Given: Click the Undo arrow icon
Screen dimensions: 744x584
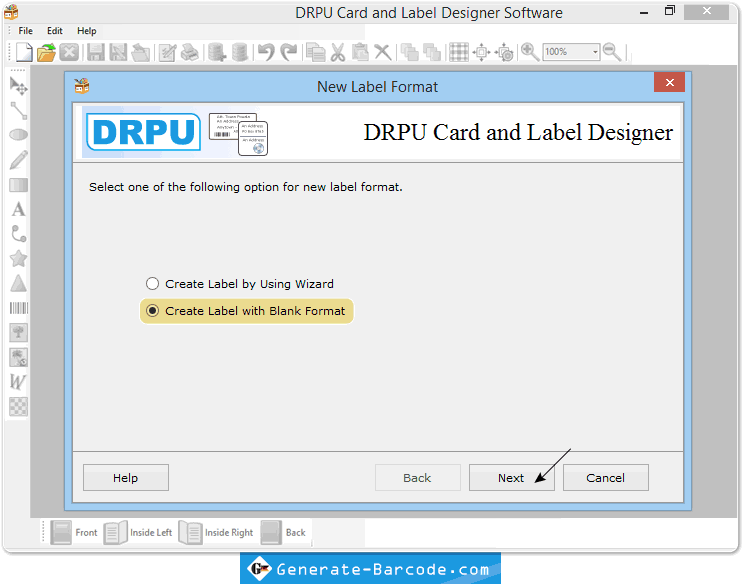Looking at the screenshot, I should point(266,52).
